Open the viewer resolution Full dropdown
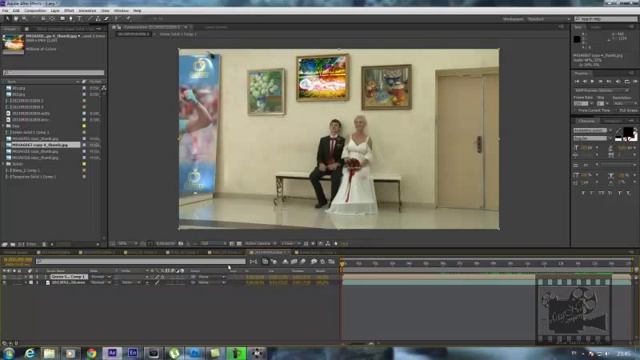This screenshot has height=360, width=640. pyautogui.click(x=213, y=244)
